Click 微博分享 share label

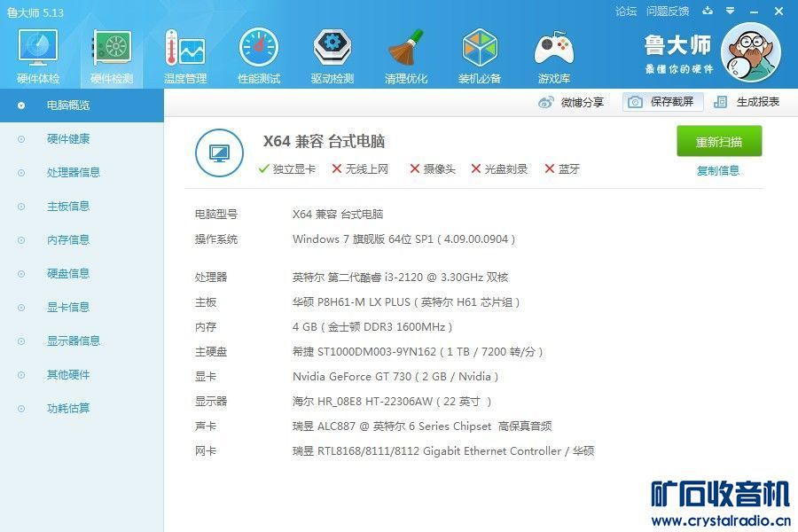click(583, 102)
